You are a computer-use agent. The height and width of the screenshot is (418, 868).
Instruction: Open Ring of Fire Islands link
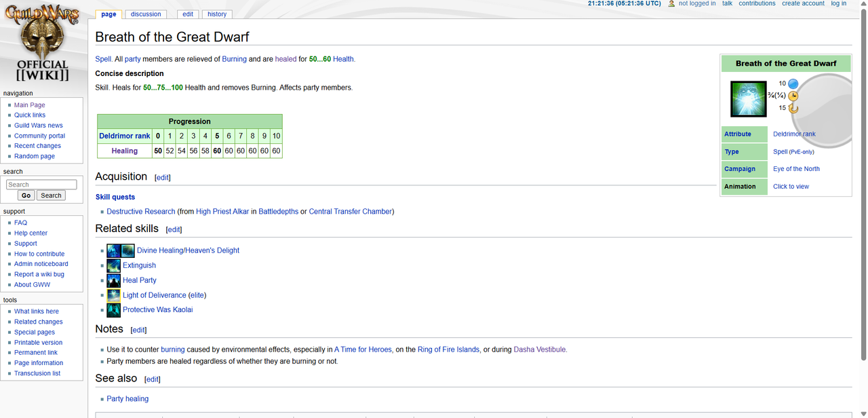449,349
